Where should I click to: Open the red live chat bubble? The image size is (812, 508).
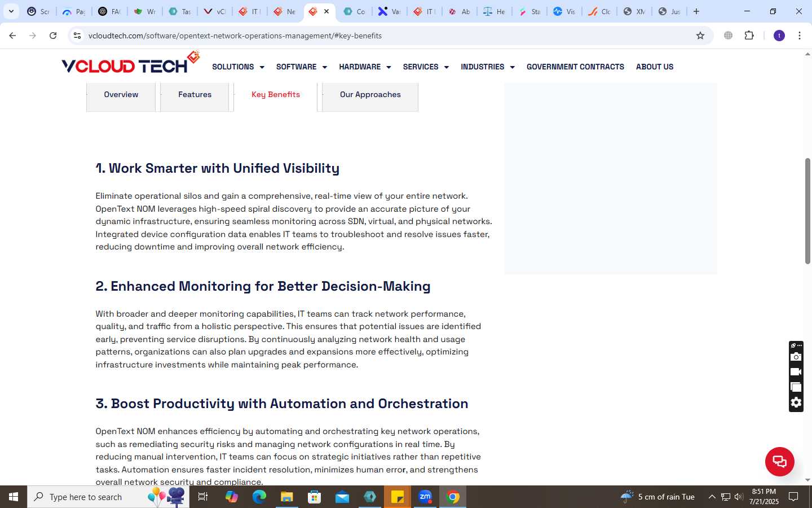[x=779, y=461]
